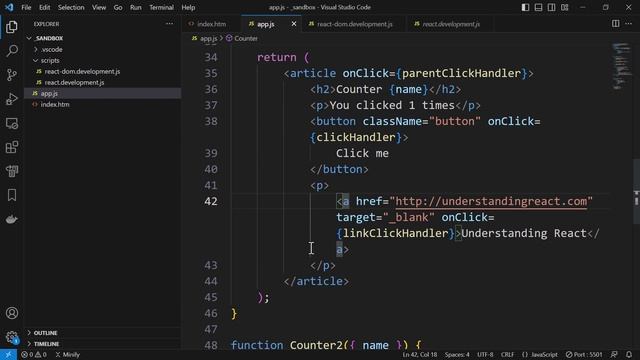Open the Bookmarks view icon
This screenshot has width=640, height=360.
[x=11, y=195]
